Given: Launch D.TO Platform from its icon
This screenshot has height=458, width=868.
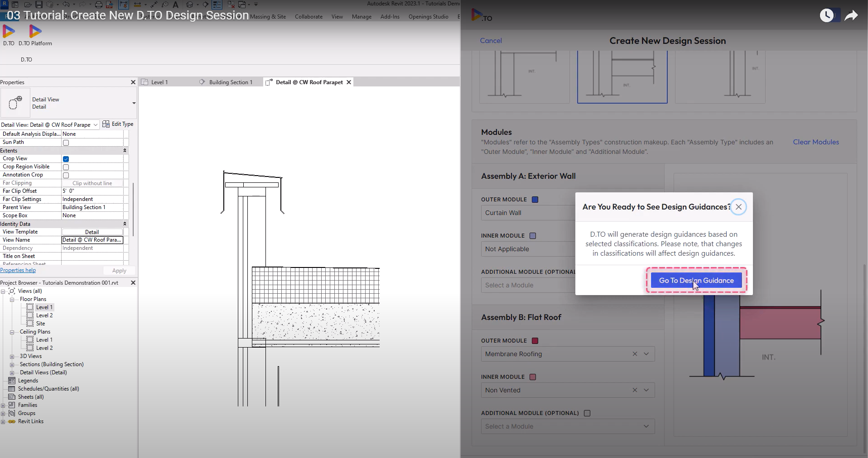Looking at the screenshot, I should pyautogui.click(x=35, y=32).
